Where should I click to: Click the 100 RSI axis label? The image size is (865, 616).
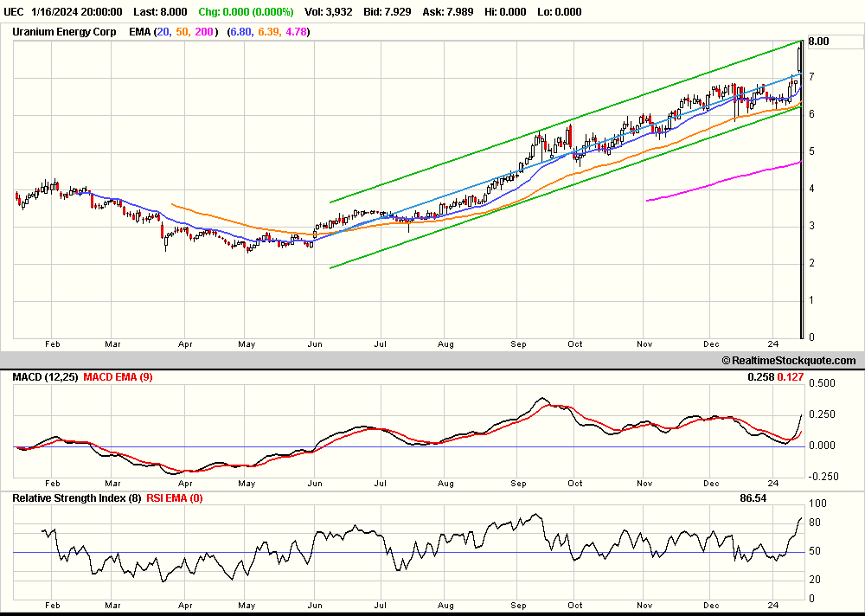[817, 504]
